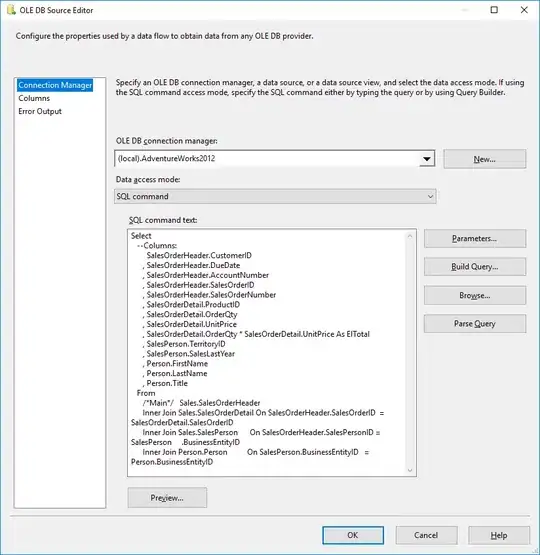Click 'SalesOrderHeader.CustomerID' in SQL text
Viewport: 540px width, 555px height.
[199, 256]
